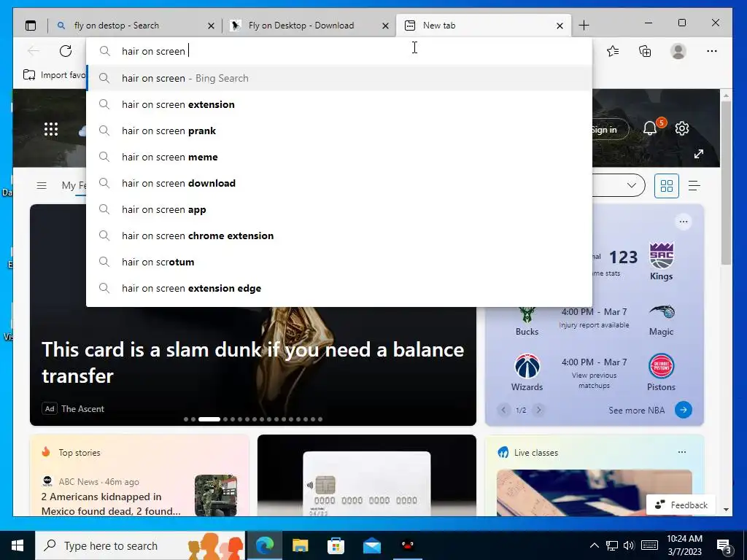
Task: Click Import favorites bookmark link
Action: point(54,75)
